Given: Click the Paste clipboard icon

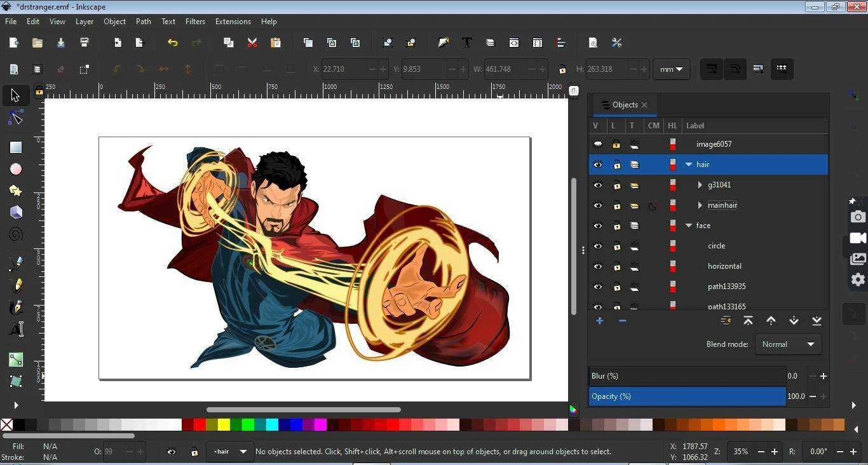Looking at the screenshot, I should click(x=276, y=43).
